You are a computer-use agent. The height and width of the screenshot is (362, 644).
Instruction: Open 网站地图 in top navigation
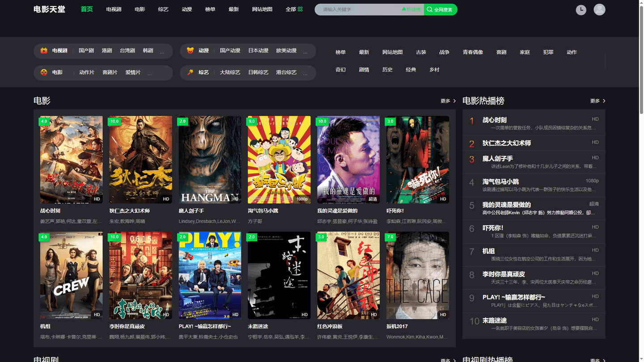(262, 9)
